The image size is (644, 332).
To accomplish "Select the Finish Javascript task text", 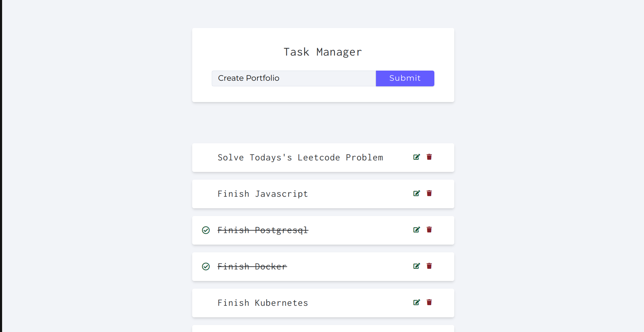I will pyautogui.click(x=263, y=194).
